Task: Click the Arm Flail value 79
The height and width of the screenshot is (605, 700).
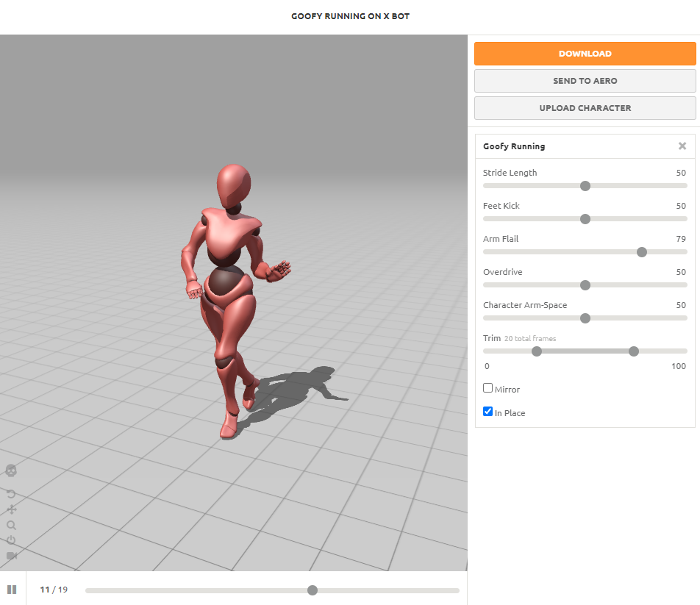Action: point(681,239)
